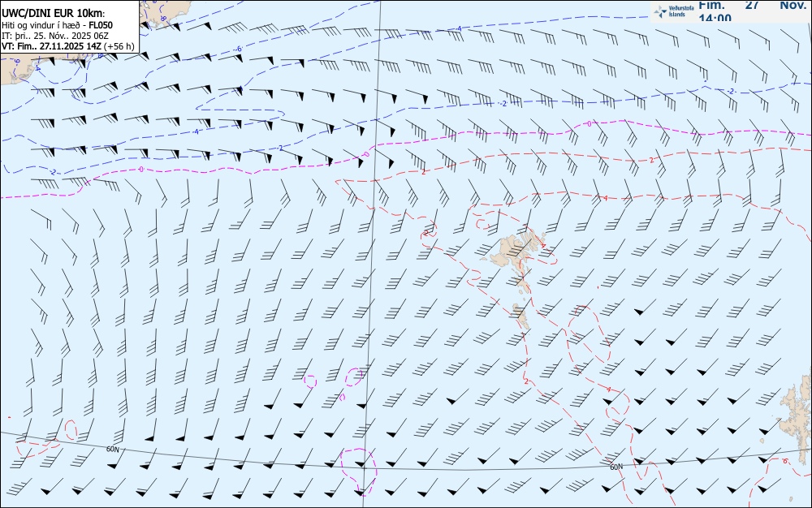Click the '-8' blue isotherm label near Iceland
Viewport: 812px width, 508px height.
click(x=162, y=18)
